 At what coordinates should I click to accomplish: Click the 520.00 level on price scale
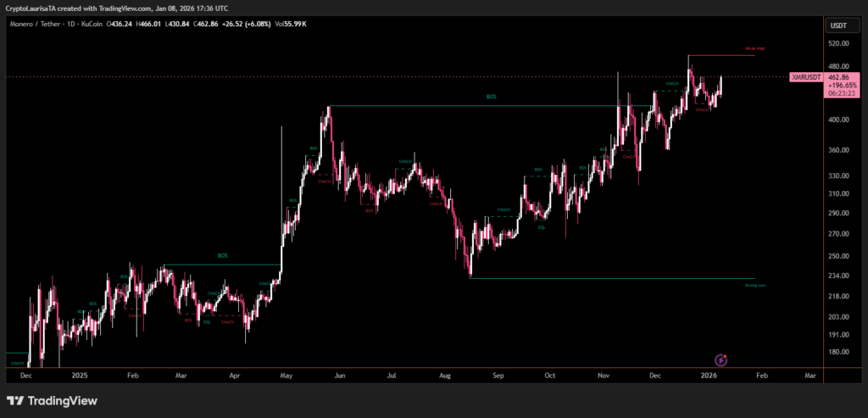(x=839, y=42)
